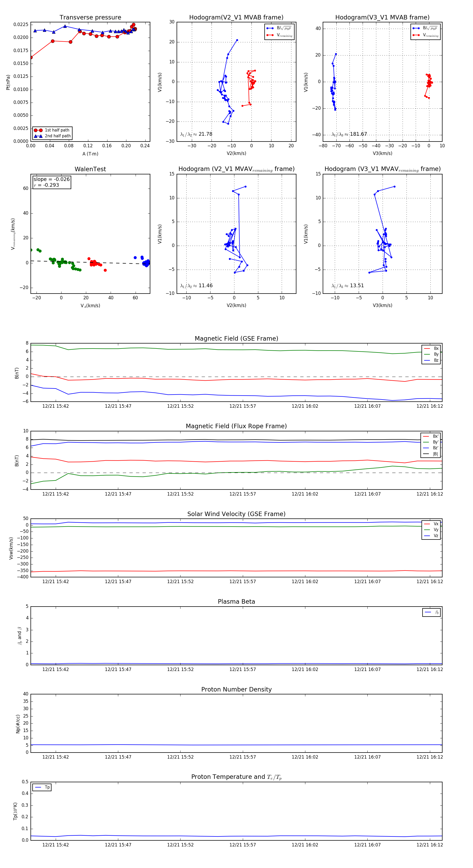The width and height of the screenshot is (473, 868).
Task: Click the 'Hodogram(V2_V1 MVAB frame)' title
Action: tap(236, 18)
